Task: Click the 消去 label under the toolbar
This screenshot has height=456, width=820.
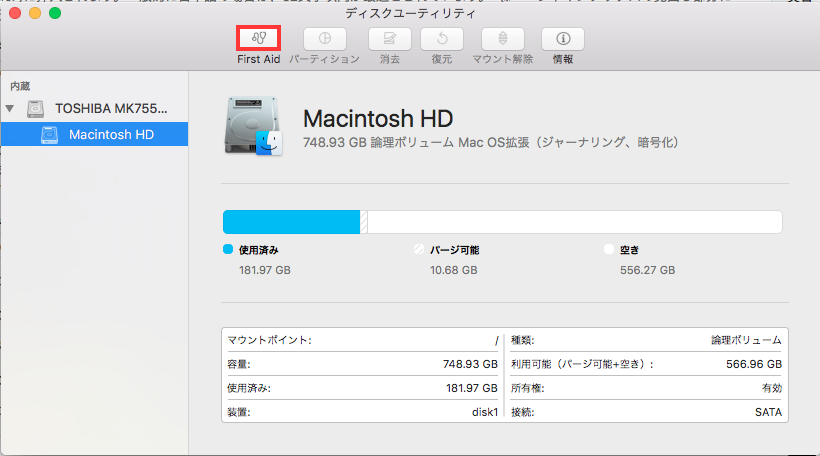Action: click(390, 59)
